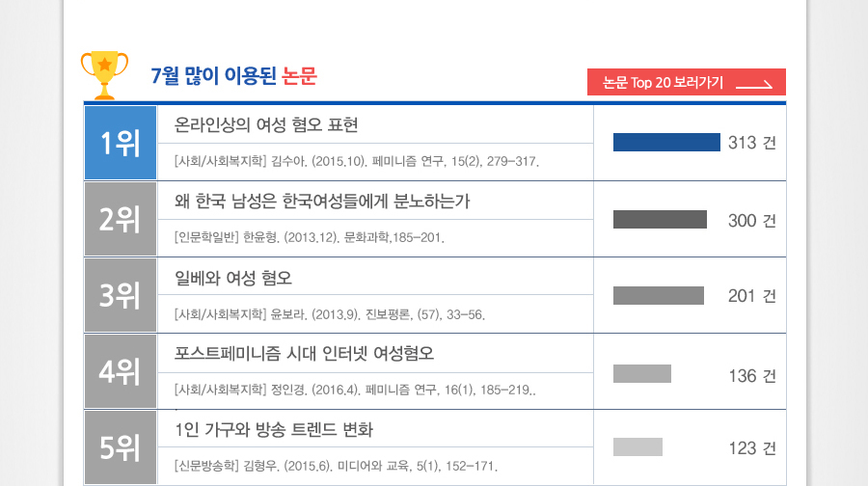The image size is (868, 486).
Task: Click the dark gray 300 건 bar
Action: (660, 219)
